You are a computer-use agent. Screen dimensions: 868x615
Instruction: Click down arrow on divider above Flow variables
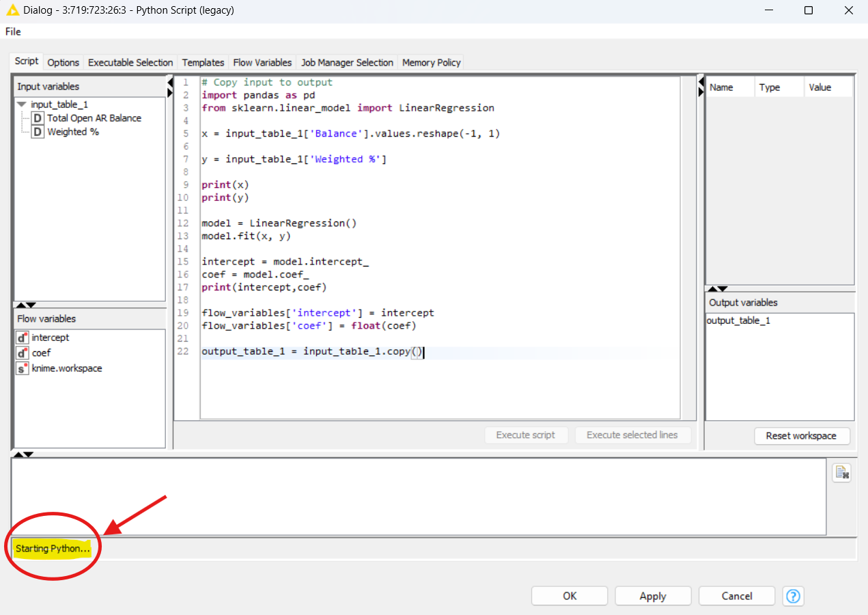click(x=31, y=305)
